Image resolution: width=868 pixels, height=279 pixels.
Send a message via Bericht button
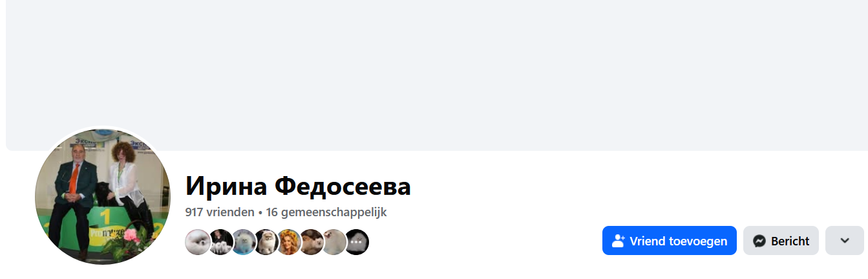point(781,240)
